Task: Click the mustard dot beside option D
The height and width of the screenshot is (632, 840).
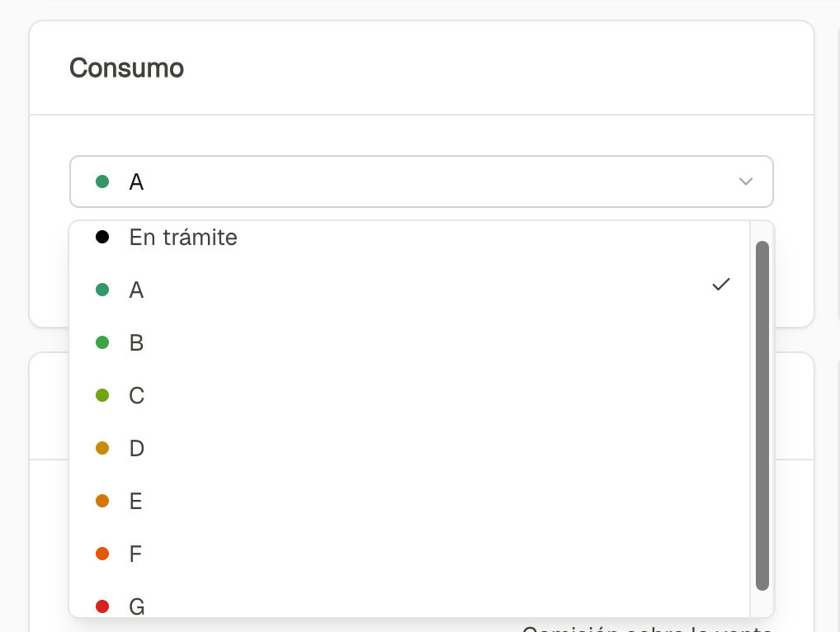Action: coord(102,448)
